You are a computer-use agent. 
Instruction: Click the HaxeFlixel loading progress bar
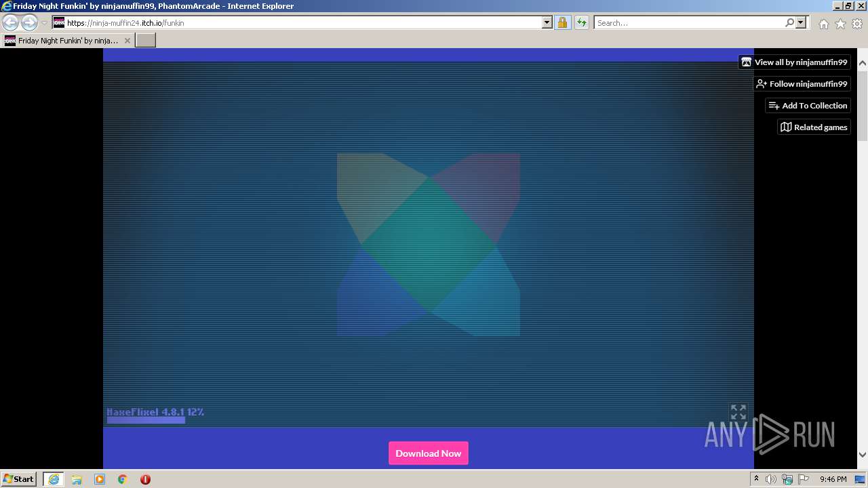(146, 420)
